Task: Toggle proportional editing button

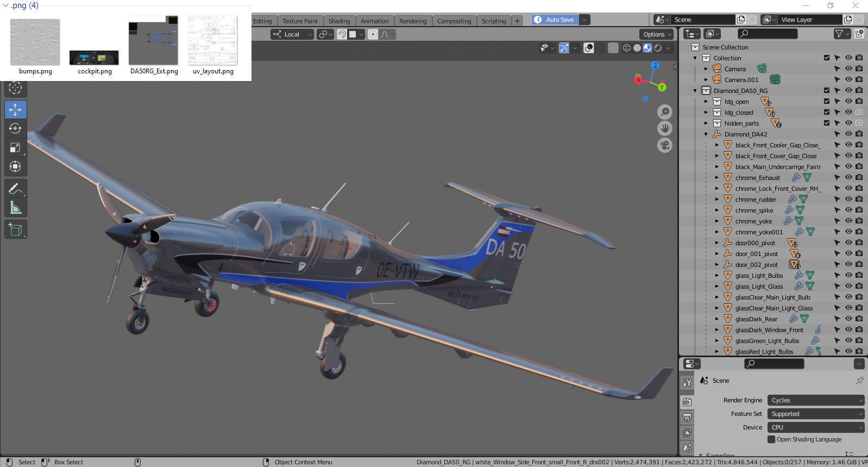Action: (373, 34)
